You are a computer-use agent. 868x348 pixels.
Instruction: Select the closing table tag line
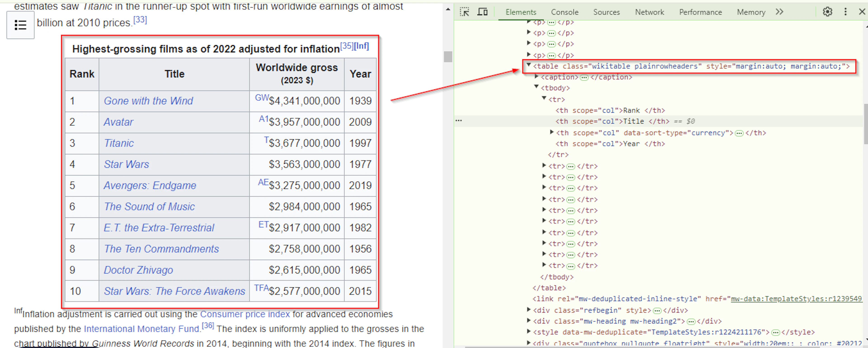(x=549, y=288)
